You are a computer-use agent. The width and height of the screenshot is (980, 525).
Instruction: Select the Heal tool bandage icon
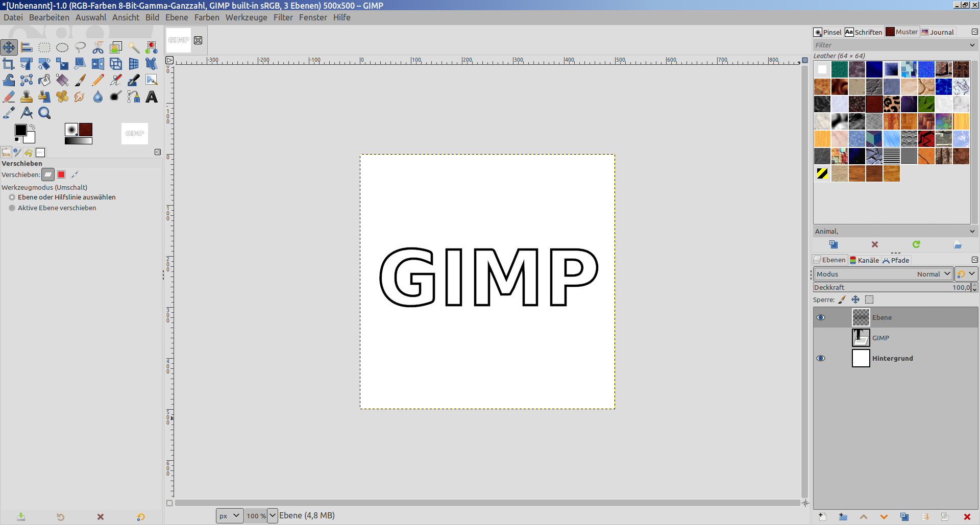(x=62, y=96)
